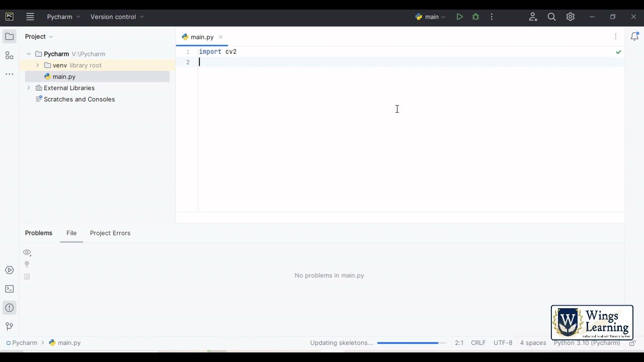Viewport: 644px width, 362px height.
Task: Open Services tool window icon
Action: click(9, 270)
